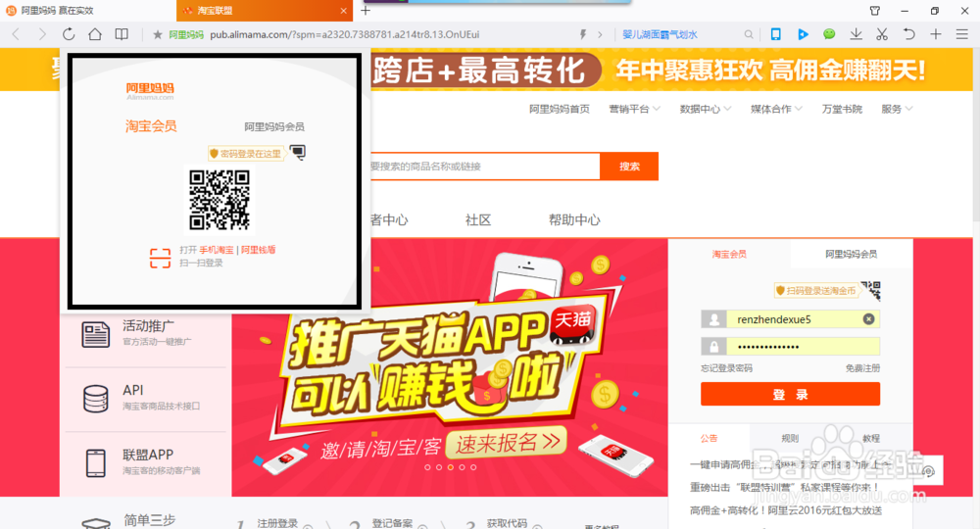Open new tab with plus button
Image resolution: width=980 pixels, height=529 pixels.
point(366,10)
